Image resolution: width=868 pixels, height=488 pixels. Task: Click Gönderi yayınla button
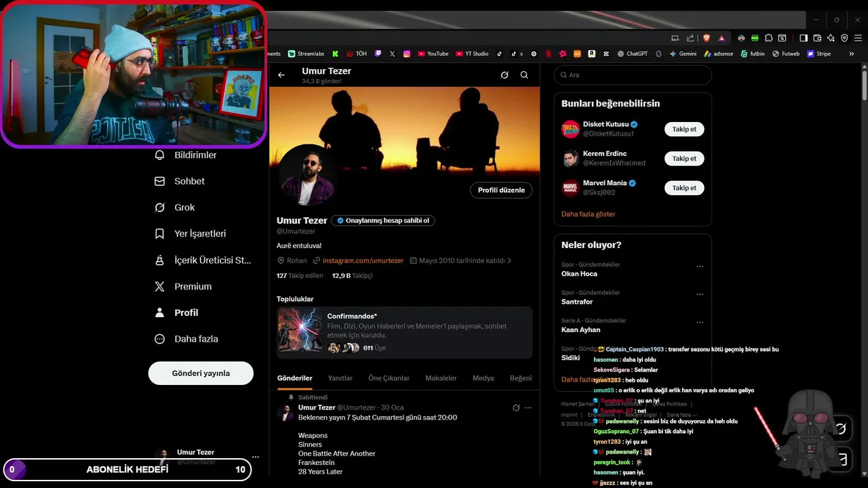tap(201, 373)
